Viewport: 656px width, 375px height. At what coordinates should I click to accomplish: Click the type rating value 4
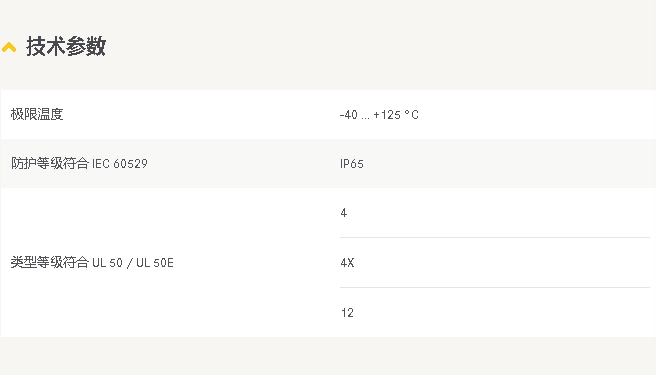tap(343, 213)
